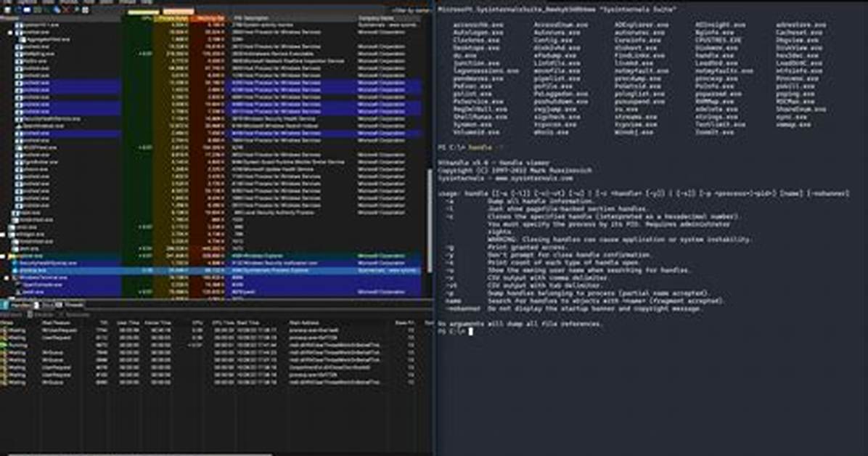Image resolution: width=868 pixels, height=456 pixels.
Task: Switch to the Handles tab in lower pane
Action: [x=17, y=305]
